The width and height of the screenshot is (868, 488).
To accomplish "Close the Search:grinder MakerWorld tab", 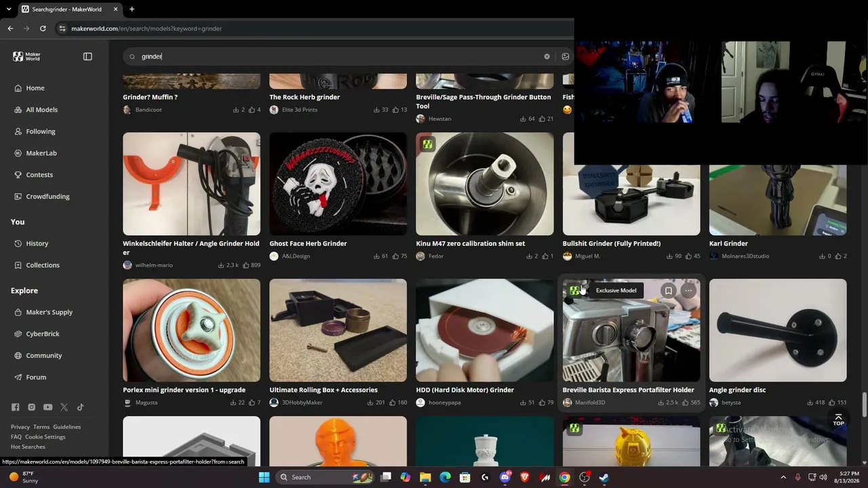I will 115,9.
